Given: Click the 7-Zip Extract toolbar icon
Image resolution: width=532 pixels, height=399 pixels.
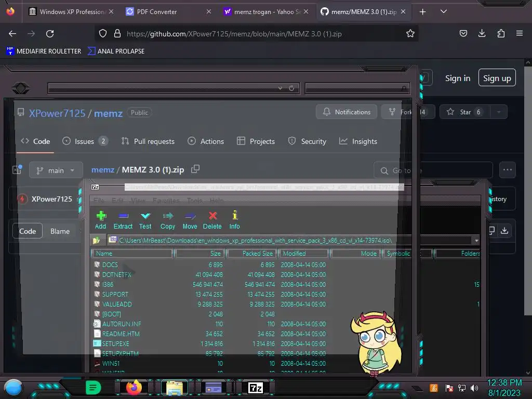Looking at the screenshot, I should 123,220.
